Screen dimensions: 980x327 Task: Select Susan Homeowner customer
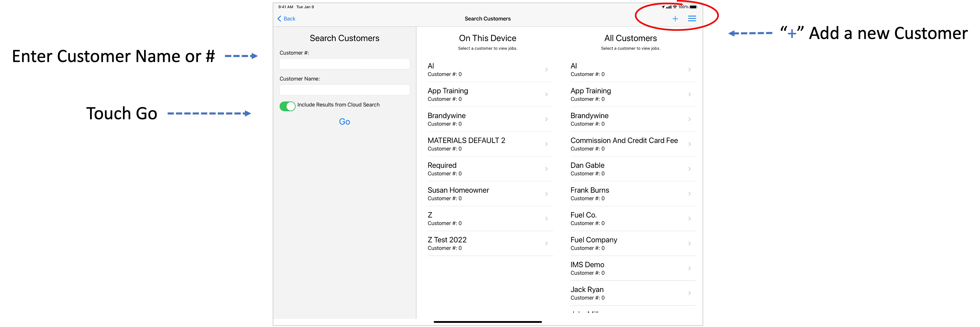tap(490, 194)
